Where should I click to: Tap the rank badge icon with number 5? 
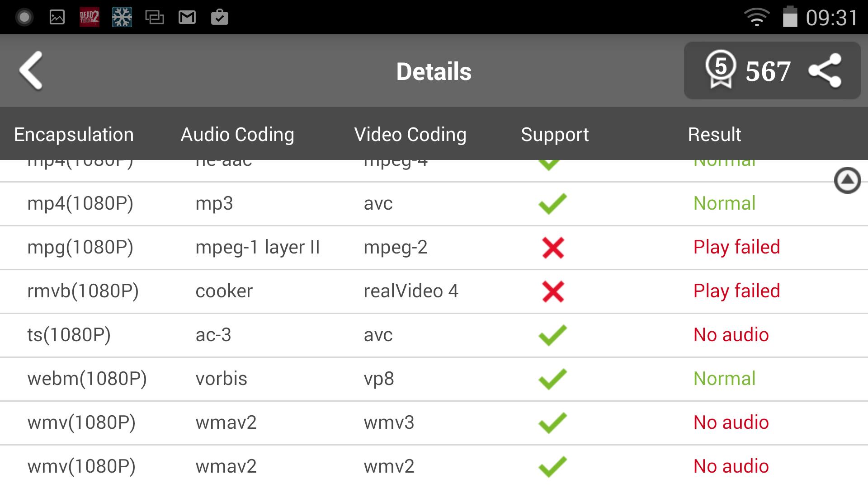pyautogui.click(x=721, y=69)
